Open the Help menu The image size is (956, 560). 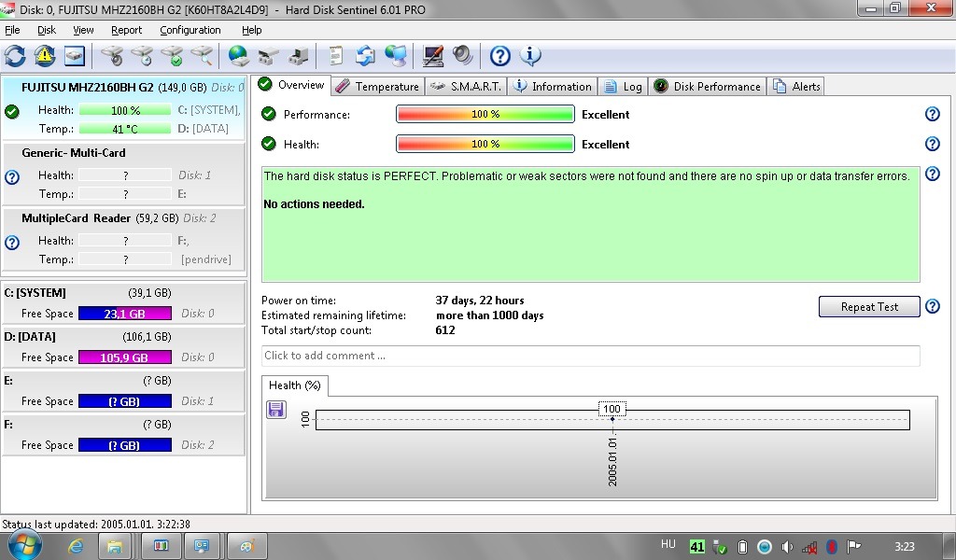point(252,30)
